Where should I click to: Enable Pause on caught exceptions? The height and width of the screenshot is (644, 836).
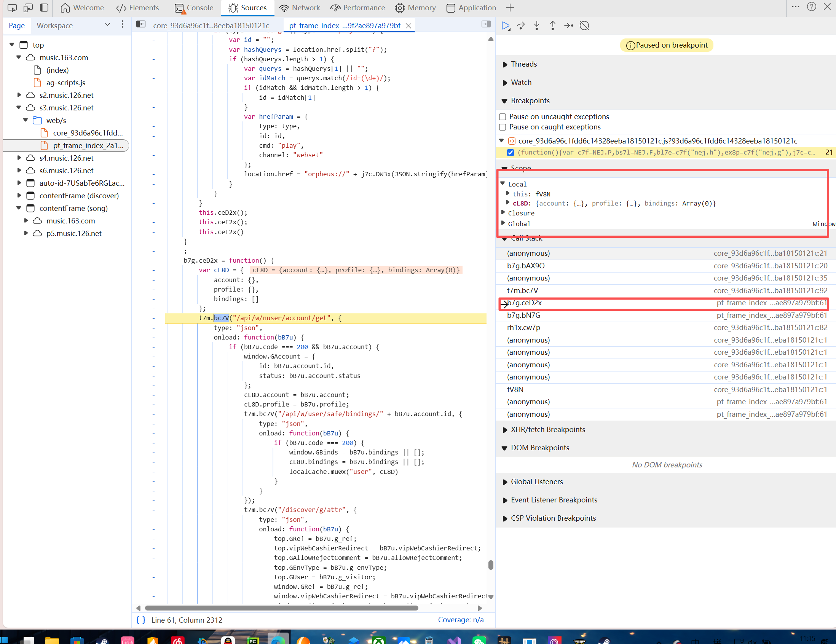(x=503, y=127)
